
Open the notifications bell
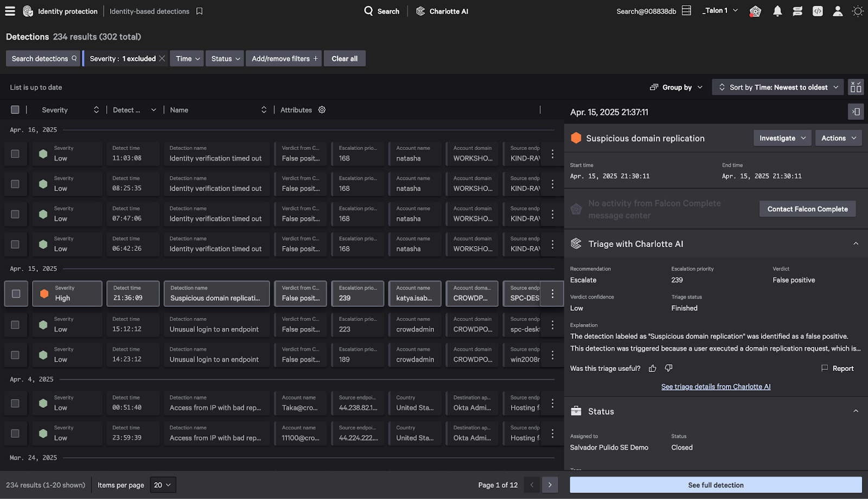pos(777,11)
